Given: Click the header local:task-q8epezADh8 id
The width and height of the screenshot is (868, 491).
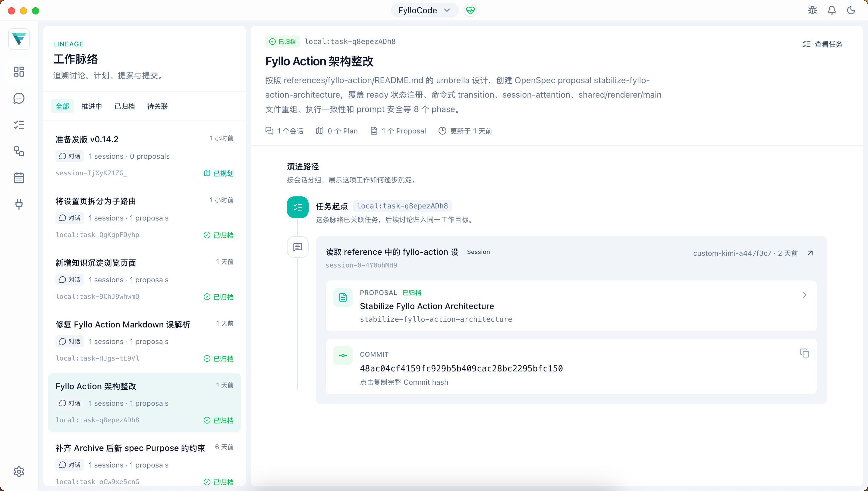Looking at the screenshot, I should coord(350,42).
